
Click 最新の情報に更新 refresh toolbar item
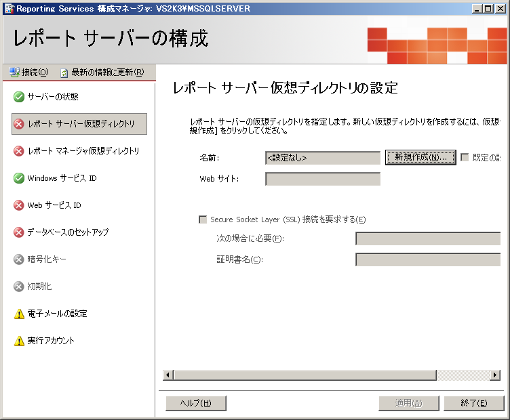[102, 72]
